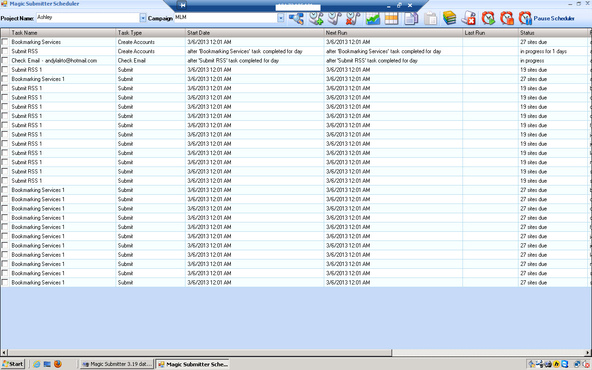Sort by Last Run column header
Screen dimensions: 592x370
[490, 33]
